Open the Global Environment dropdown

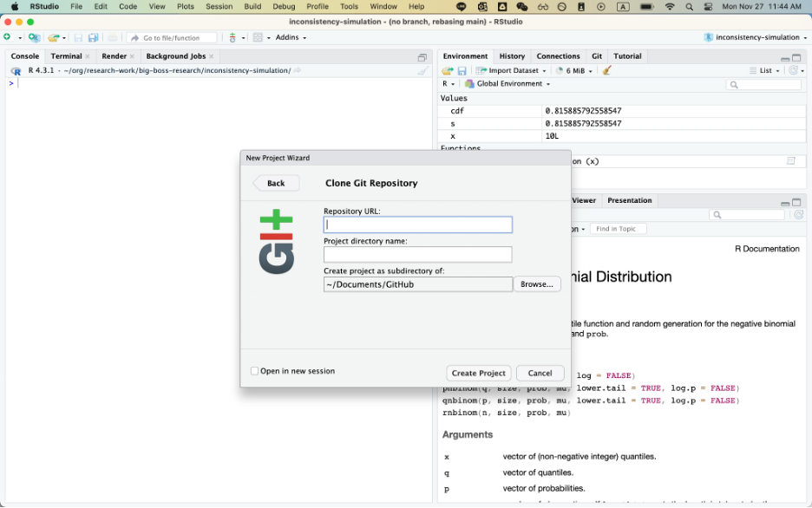(507, 84)
